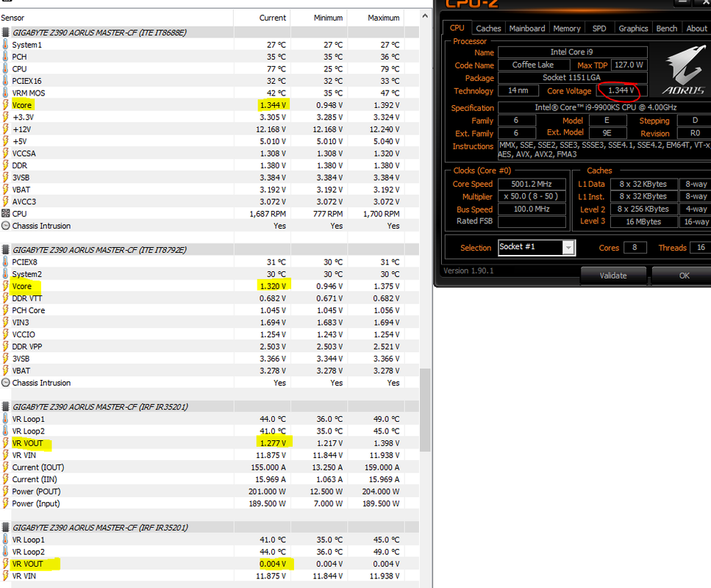The image size is (711, 588).
Task: Click the Package Socket 1151 LGA field
Action: click(x=572, y=77)
